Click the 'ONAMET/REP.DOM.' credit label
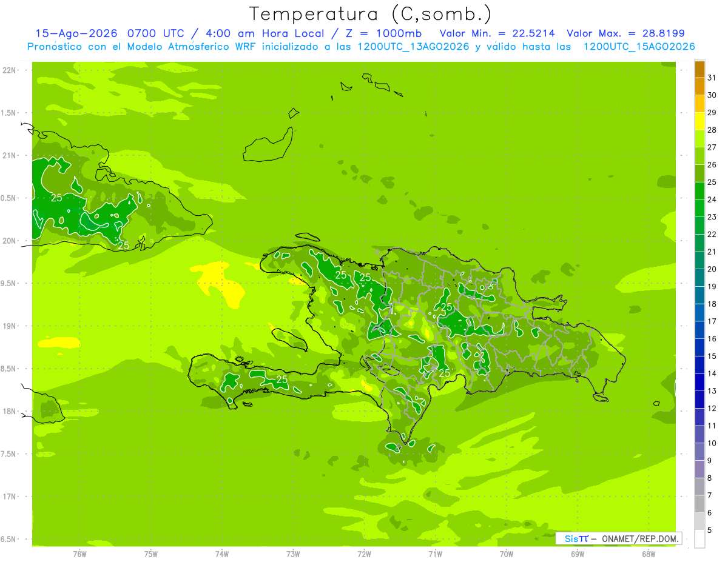The height and width of the screenshot is (562, 728). click(x=640, y=538)
